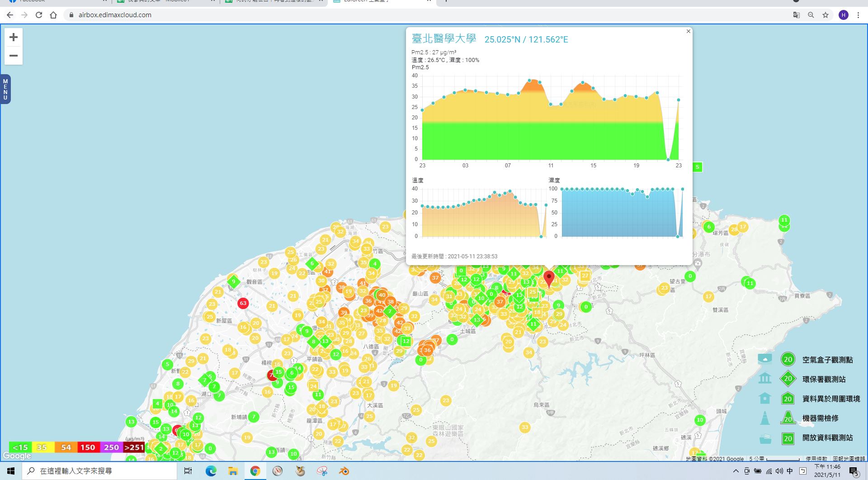Open browser zoom level indicator

[x=811, y=15]
